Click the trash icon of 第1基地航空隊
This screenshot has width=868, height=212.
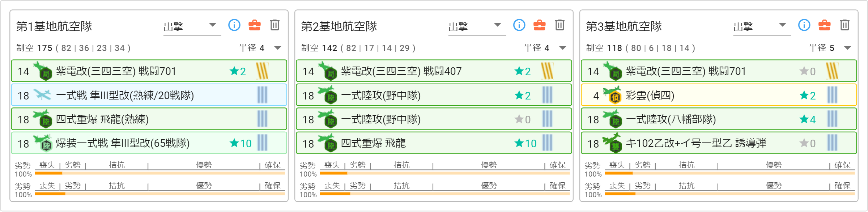pyautogui.click(x=275, y=25)
